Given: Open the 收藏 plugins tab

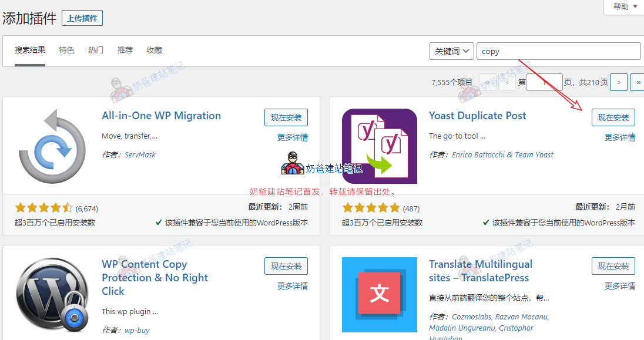Looking at the screenshot, I should coord(154,50).
